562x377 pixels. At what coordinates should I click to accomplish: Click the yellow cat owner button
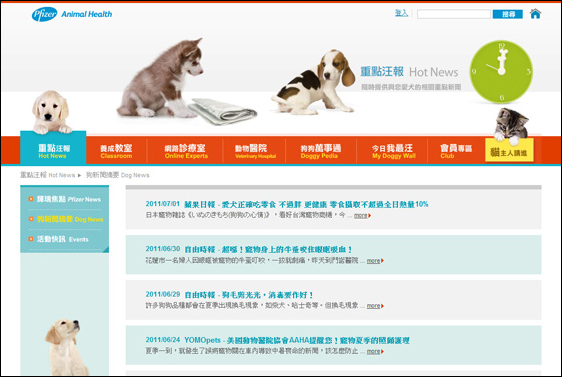[509, 150]
